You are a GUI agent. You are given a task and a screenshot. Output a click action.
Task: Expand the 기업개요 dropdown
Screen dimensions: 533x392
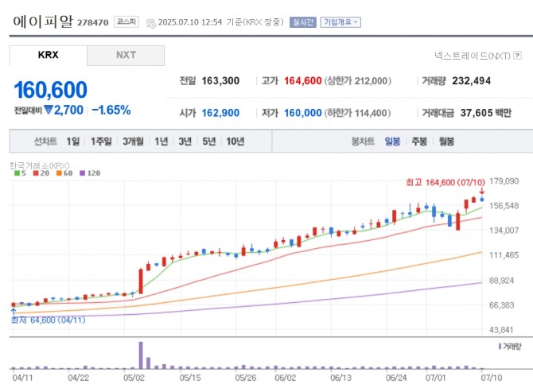coord(340,22)
